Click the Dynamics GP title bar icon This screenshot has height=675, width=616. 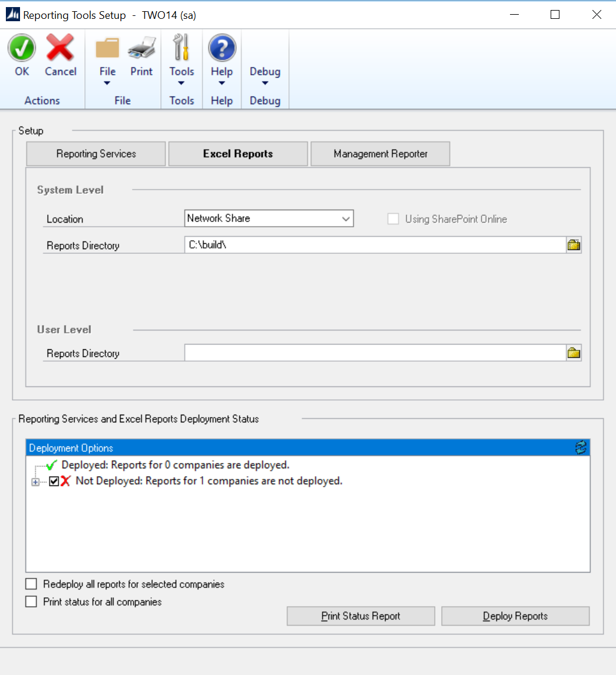tap(12, 15)
